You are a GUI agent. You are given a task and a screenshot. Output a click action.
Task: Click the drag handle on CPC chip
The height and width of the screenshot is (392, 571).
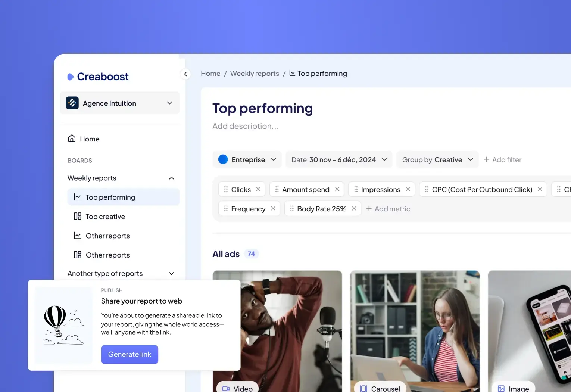427,189
